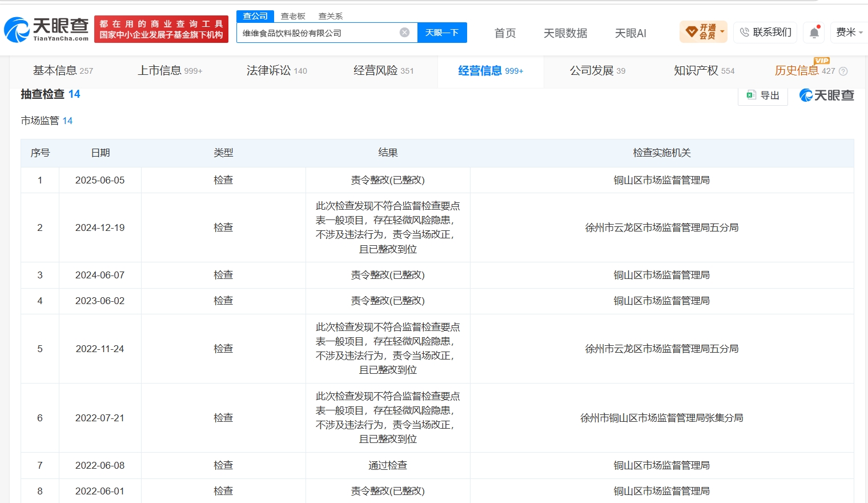Click the 导出 export button

[763, 95]
